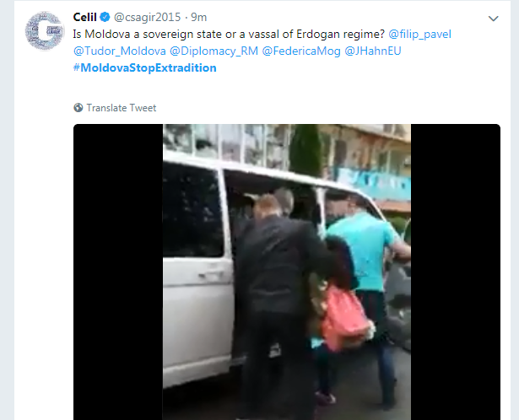Open @Tudor_Moldova mention

120,51
